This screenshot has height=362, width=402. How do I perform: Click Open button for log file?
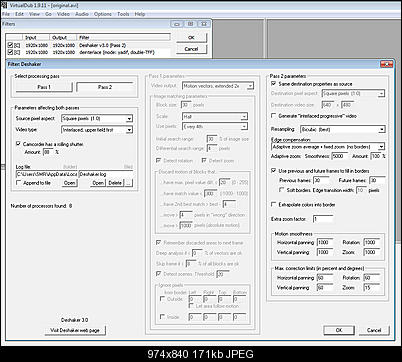[x=98, y=183]
